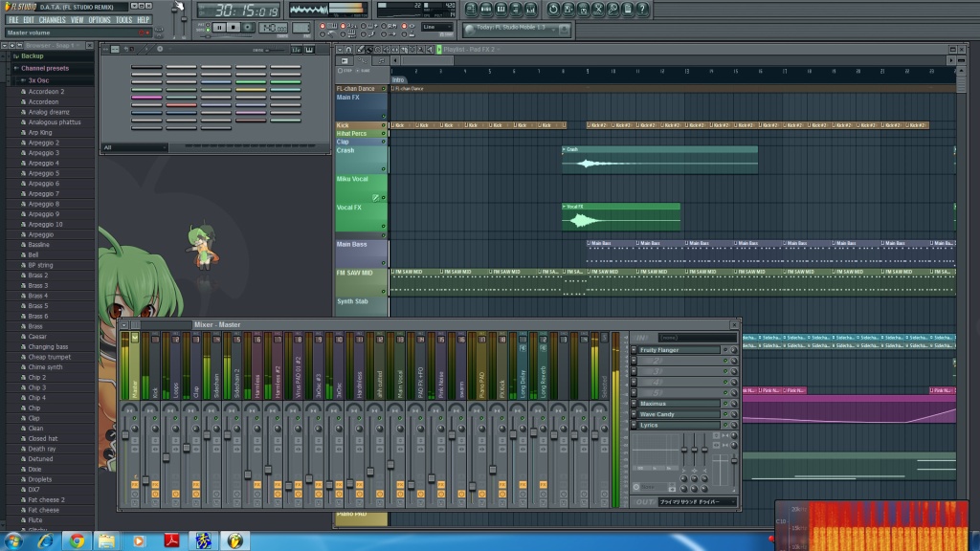The width and height of the screenshot is (980, 551).
Task: Click the playlist play button in title bar
Action: (439, 50)
